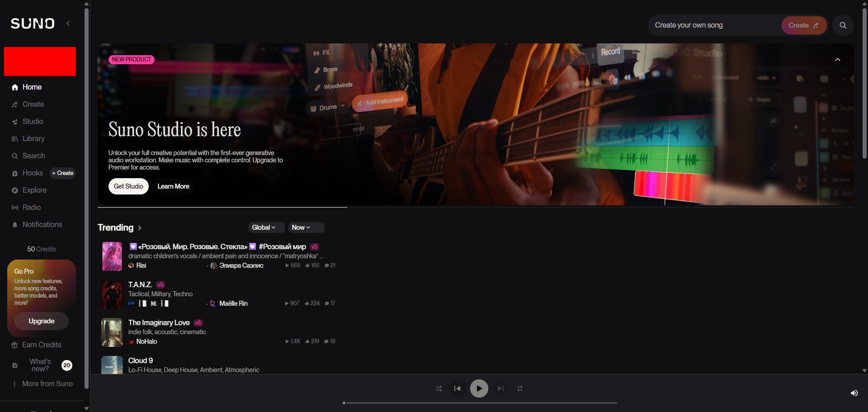Toggle shuffle playback mode
The width and height of the screenshot is (868, 412).
438,388
